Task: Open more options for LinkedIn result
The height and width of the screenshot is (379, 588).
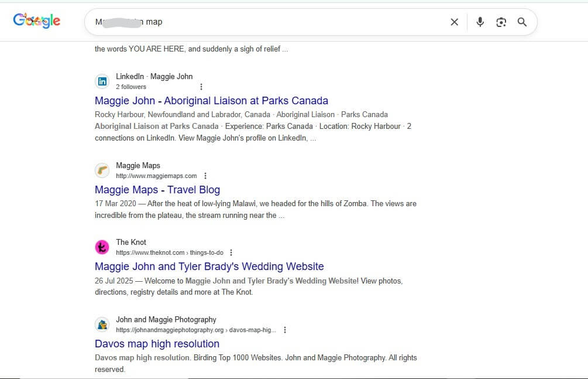Action: coord(201,87)
